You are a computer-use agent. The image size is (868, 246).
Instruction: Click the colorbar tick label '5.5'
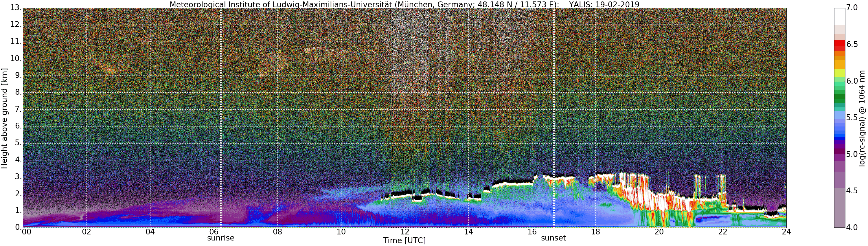click(x=852, y=118)
